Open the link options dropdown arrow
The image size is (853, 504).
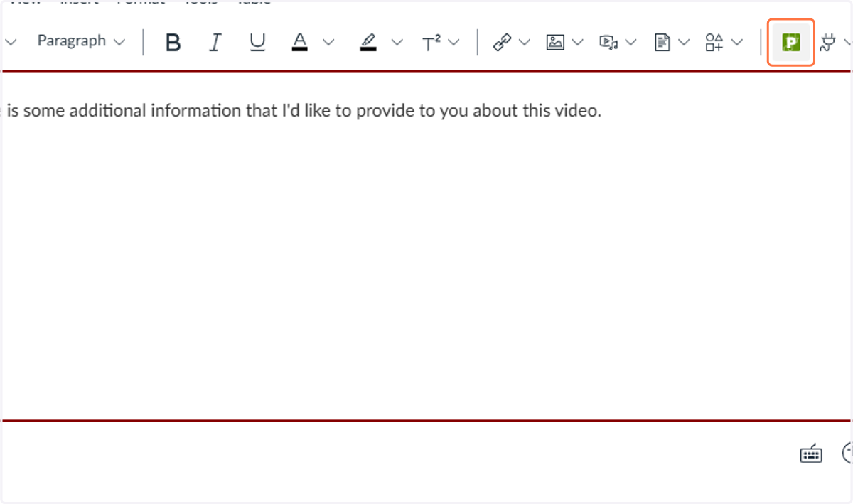pos(525,43)
